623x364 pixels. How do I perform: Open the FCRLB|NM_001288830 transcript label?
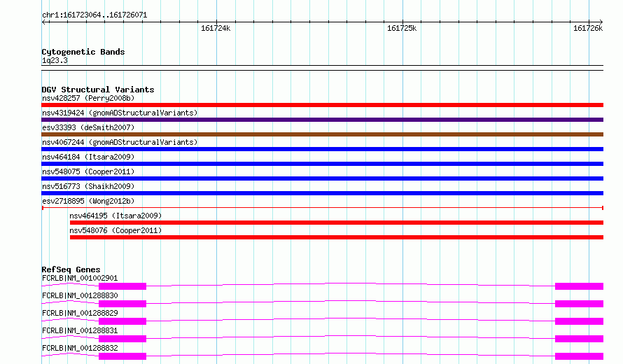(80, 295)
